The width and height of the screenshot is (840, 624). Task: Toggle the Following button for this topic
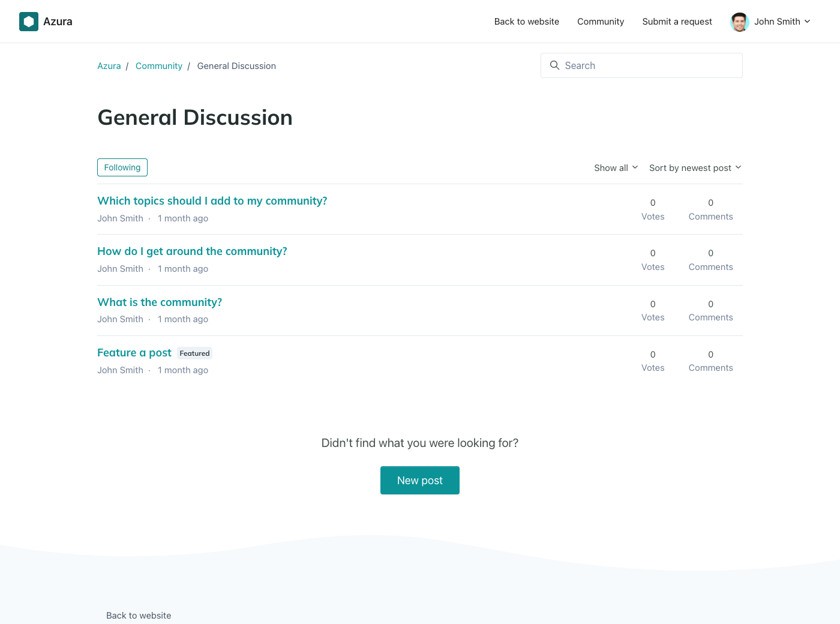pyautogui.click(x=122, y=167)
